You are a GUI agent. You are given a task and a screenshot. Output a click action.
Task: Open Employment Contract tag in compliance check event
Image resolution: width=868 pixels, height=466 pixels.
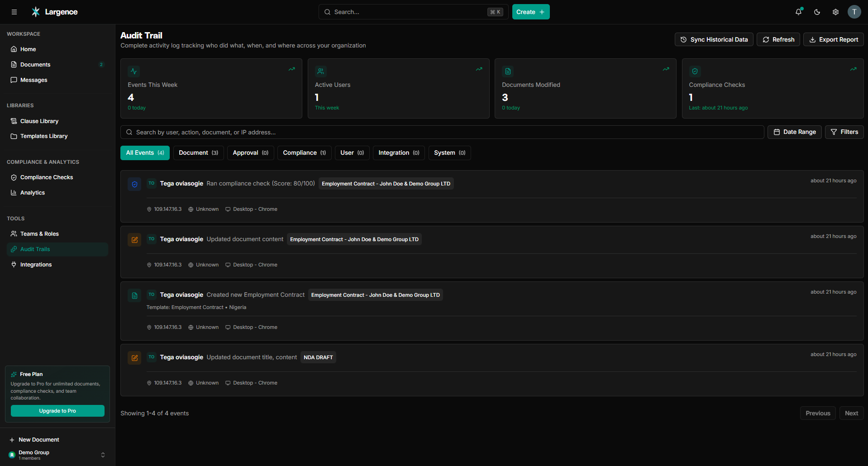tap(386, 184)
